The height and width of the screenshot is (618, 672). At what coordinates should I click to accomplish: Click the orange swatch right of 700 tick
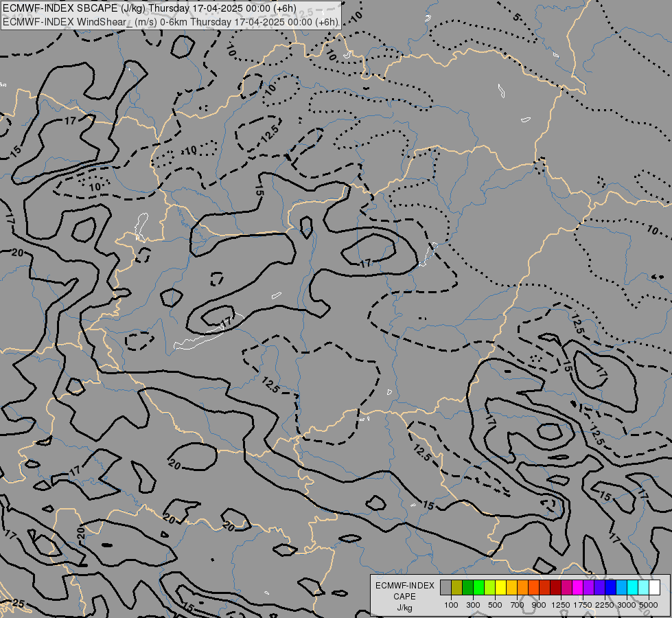pyautogui.click(x=522, y=587)
